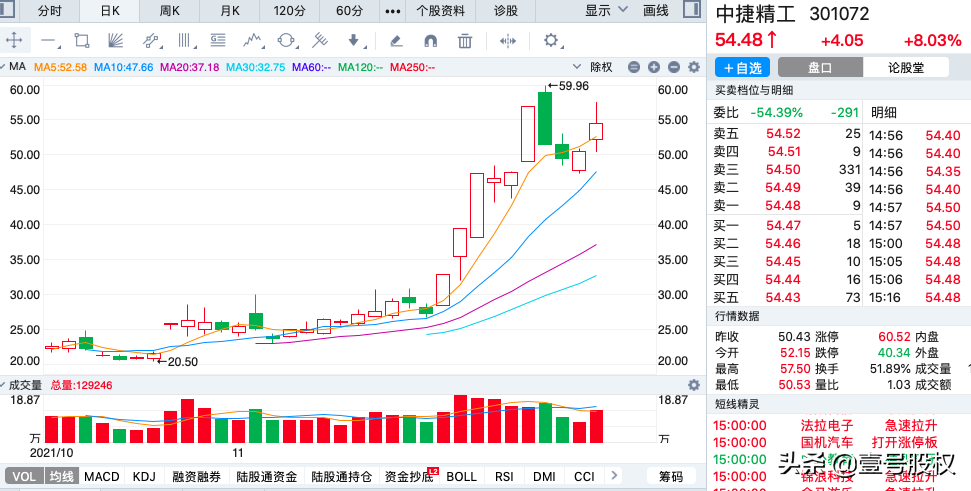This screenshot has width=971, height=491.
Task: Switch to the 盘口 segment
Action: click(x=820, y=67)
